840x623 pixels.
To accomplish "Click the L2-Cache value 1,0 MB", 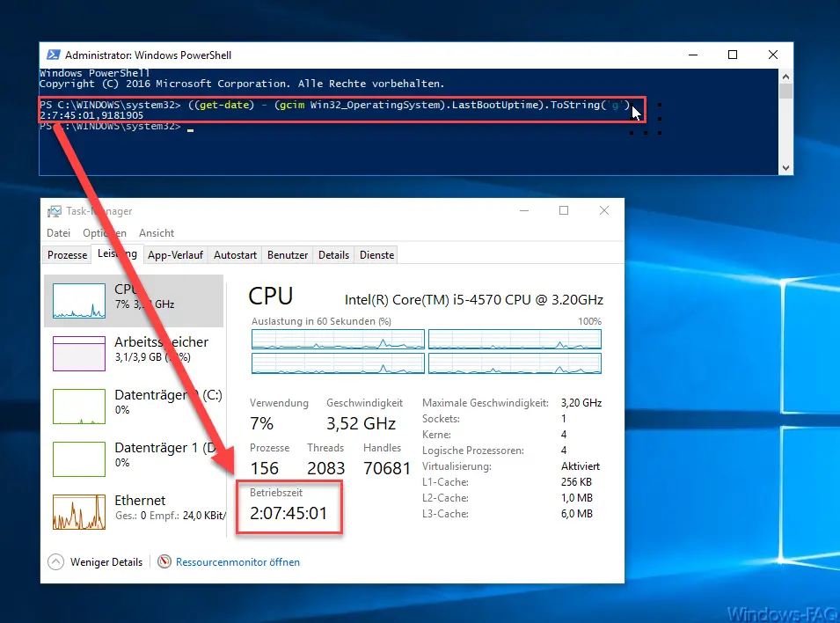I will pos(577,498).
